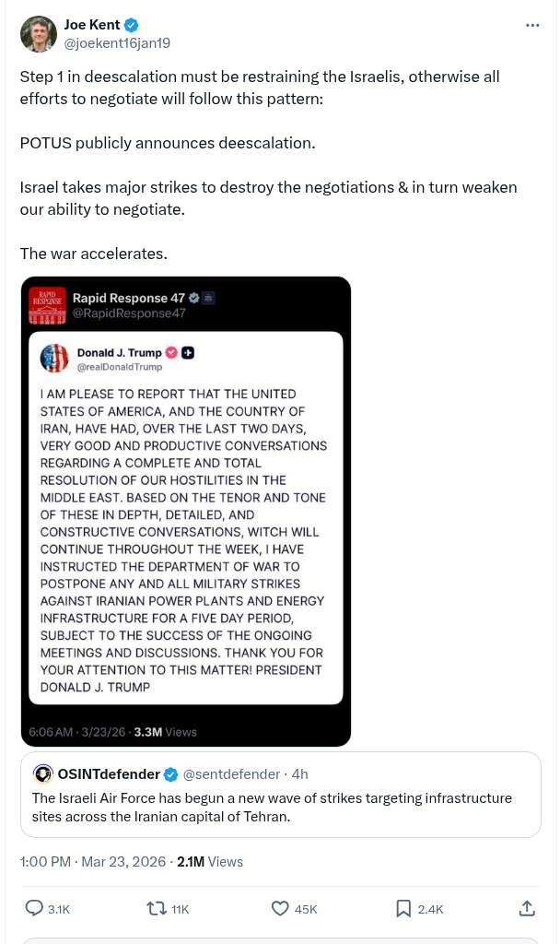Image resolution: width=560 pixels, height=944 pixels.
Task: Bookmark this tweet
Action: [x=403, y=909]
